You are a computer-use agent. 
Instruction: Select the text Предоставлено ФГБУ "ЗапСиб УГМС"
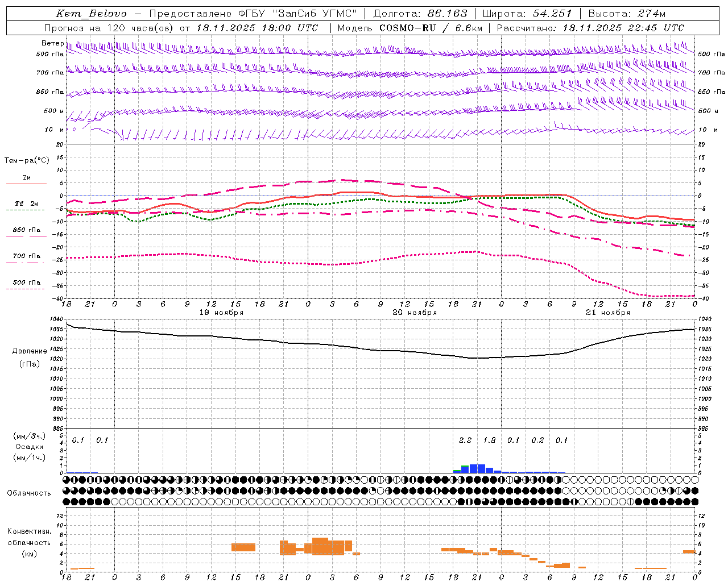pyautogui.click(x=253, y=14)
